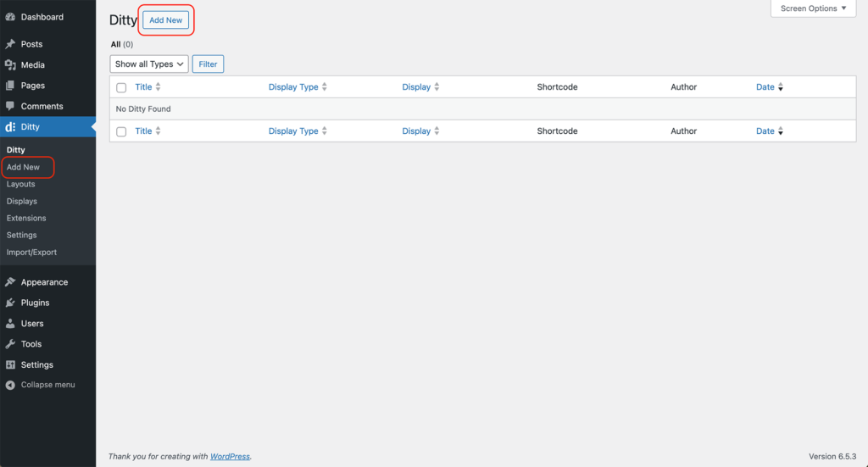Click the Comments bubble icon

(x=10, y=106)
